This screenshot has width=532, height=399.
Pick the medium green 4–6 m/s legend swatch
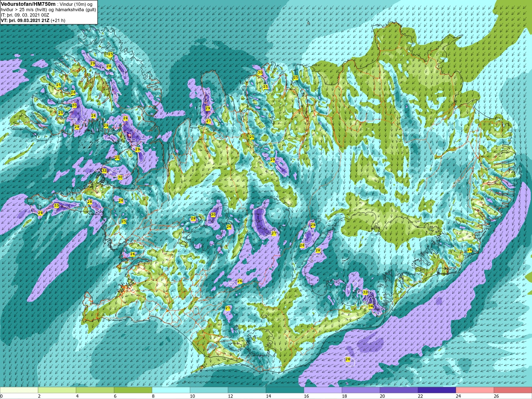[x=95, y=390]
